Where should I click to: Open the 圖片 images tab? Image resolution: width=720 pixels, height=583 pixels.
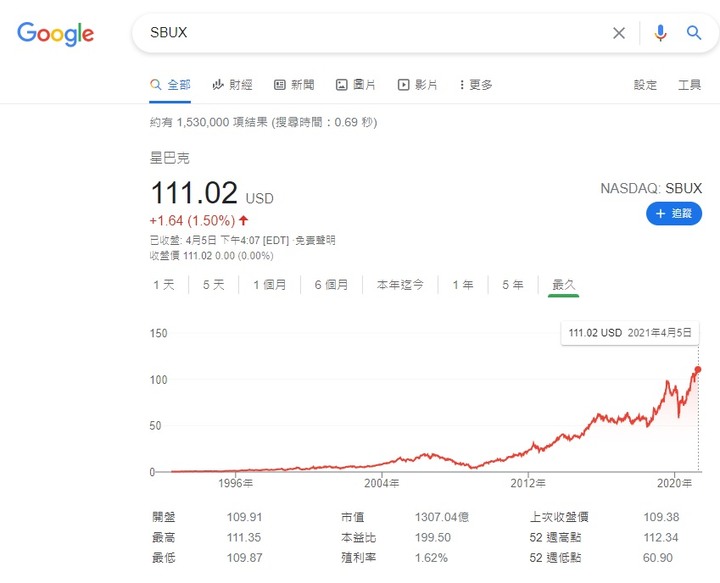(356, 85)
